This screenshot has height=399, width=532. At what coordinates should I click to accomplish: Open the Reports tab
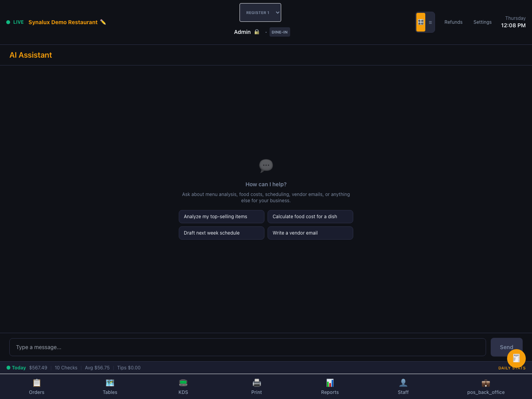point(330,387)
